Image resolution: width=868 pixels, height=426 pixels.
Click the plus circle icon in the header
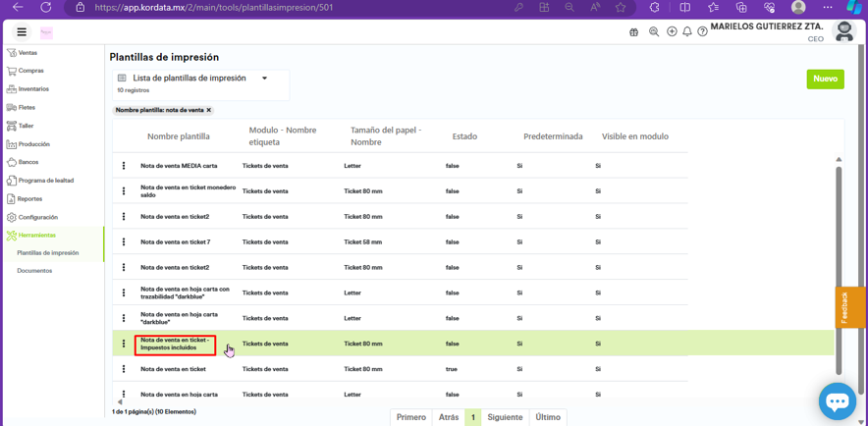pos(672,32)
